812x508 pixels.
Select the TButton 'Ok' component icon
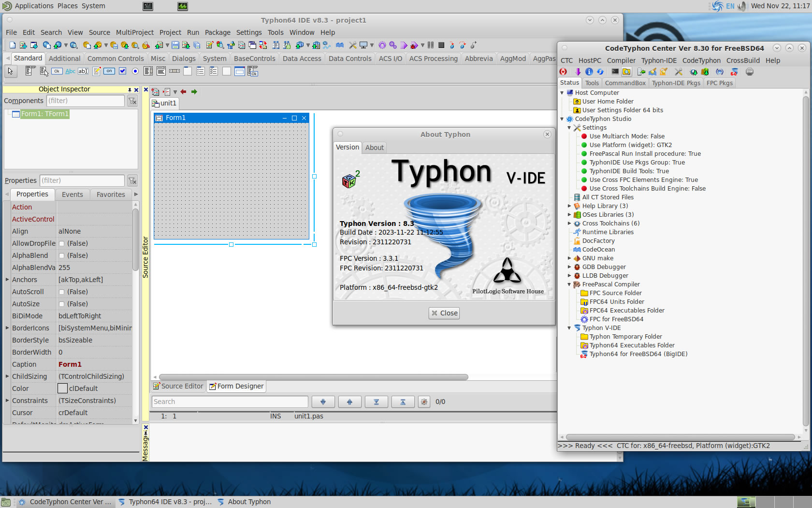(57, 71)
